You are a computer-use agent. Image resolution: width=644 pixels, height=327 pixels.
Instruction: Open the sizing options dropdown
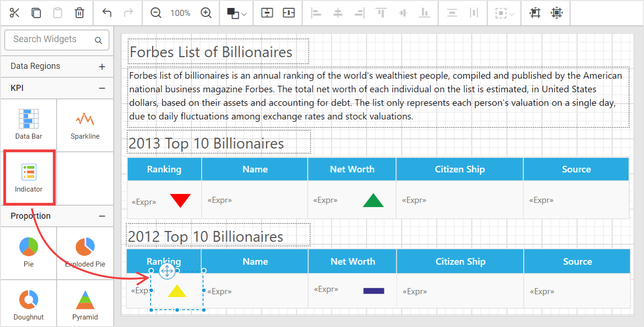505,13
